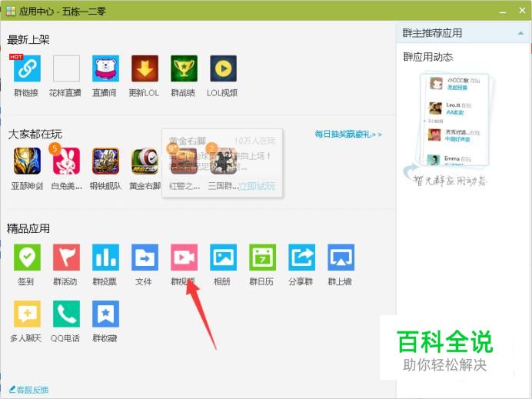532x399 pixels.
Task: Open the 群链接 app with HOT badge
Action: (x=27, y=68)
